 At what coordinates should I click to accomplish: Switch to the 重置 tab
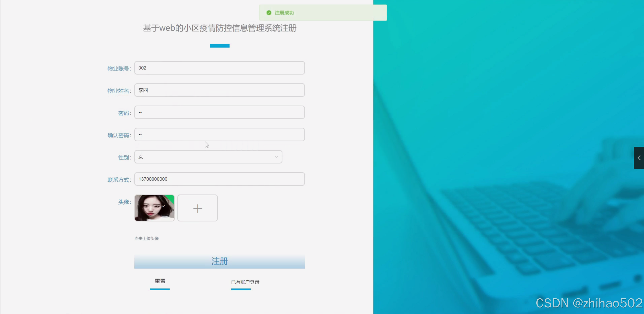(x=160, y=280)
